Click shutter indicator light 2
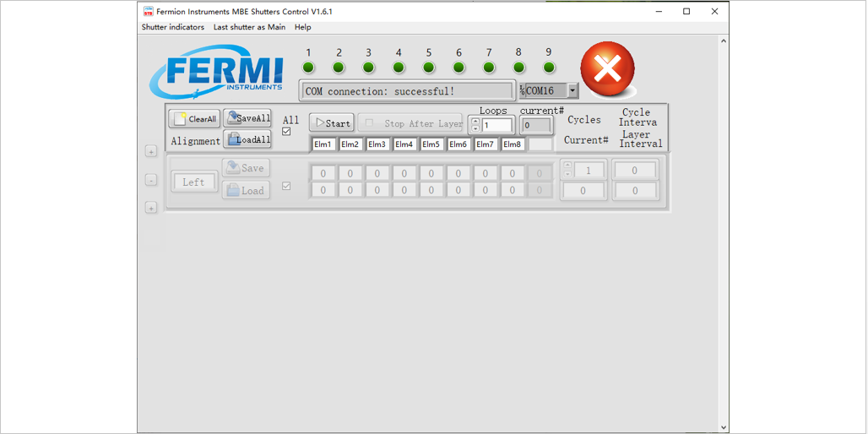868x434 pixels. [x=339, y=68]
